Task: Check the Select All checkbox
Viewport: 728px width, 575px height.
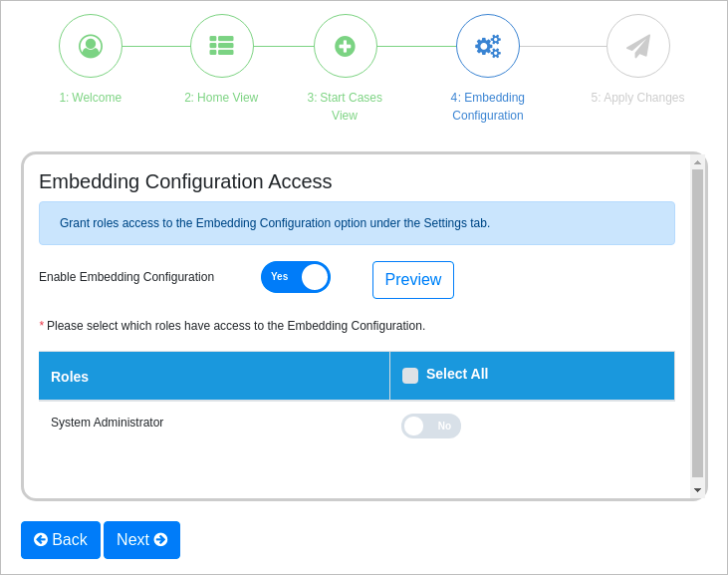Action: pos(410,376)
